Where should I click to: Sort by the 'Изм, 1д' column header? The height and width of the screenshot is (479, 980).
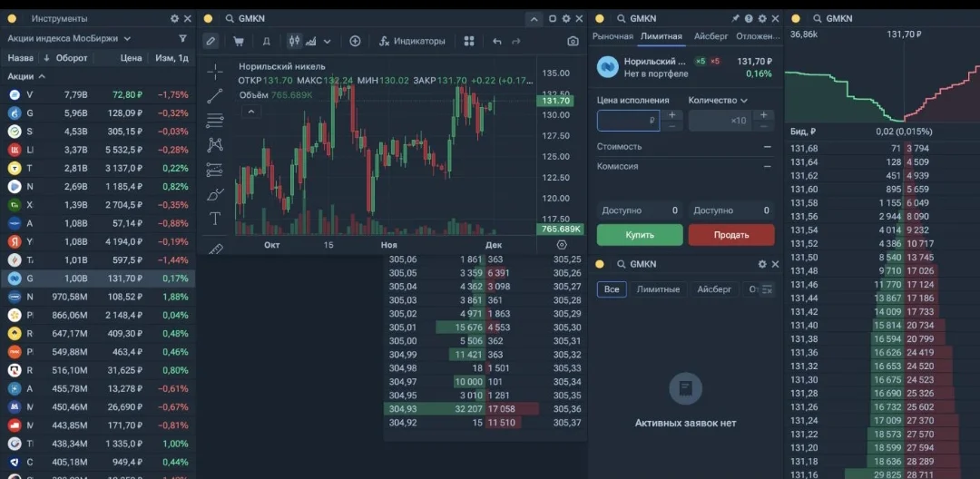[x=171, y=58]
